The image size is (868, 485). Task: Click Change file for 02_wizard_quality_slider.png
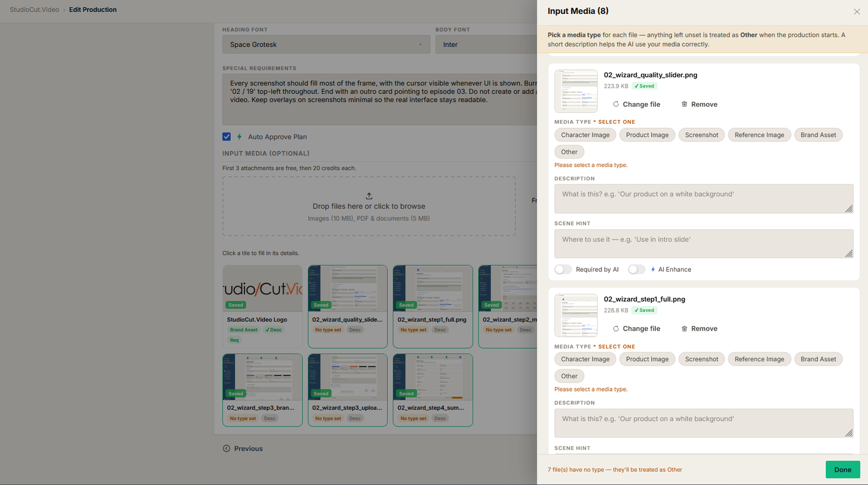[x=637, y=104]
